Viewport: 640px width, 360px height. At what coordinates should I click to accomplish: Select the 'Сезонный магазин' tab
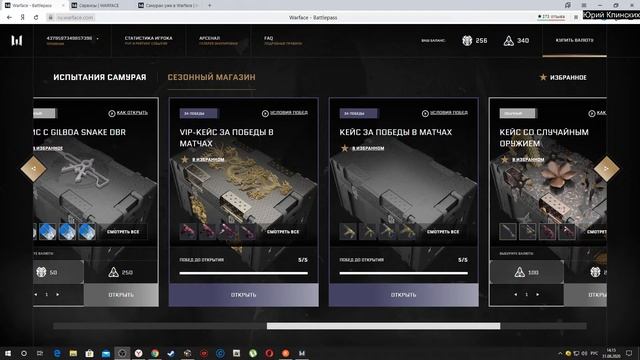[211, 77]
